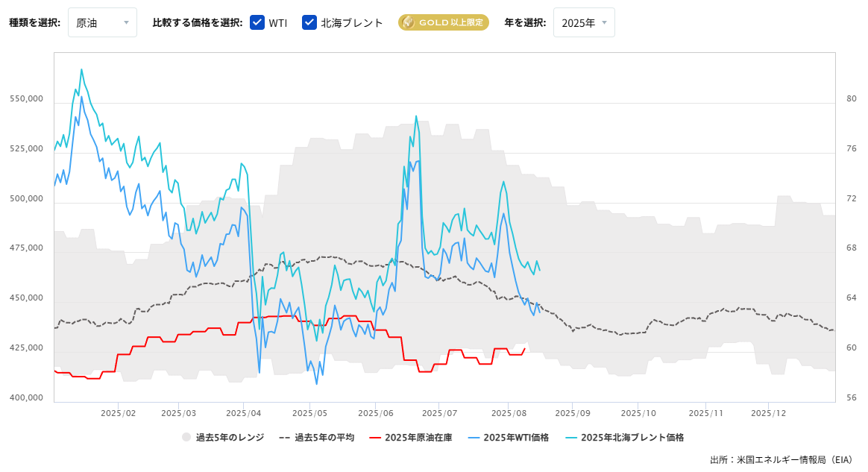Click cyan line icon for 2025年北海ブレント価格
The height and width of the screenshot is (472, 868).
tap(571, 438)
